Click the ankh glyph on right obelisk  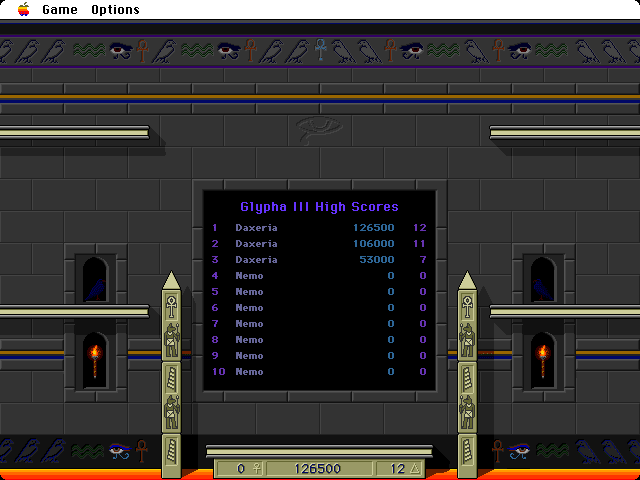(467, 307)
